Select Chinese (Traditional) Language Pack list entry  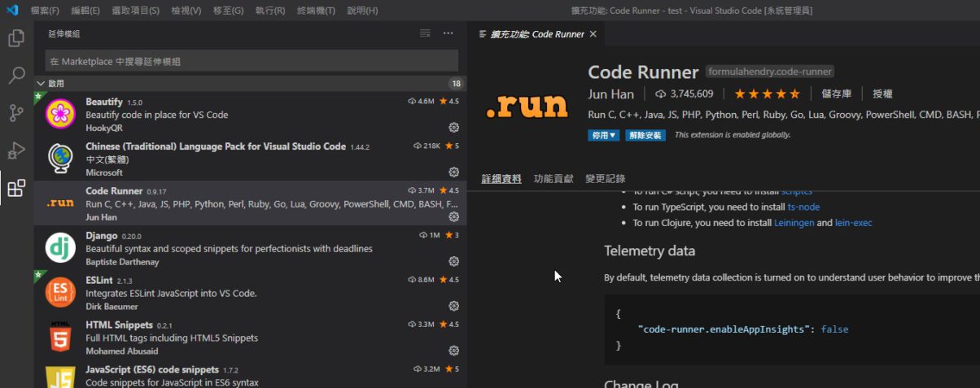250,159
